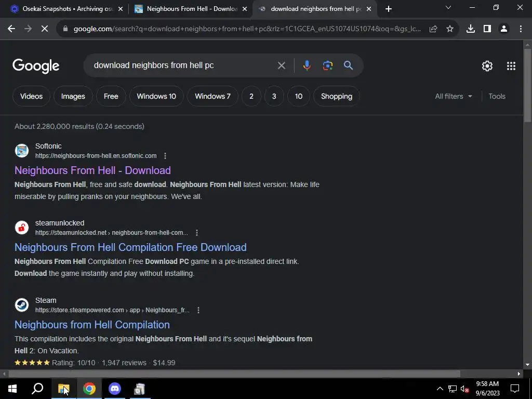This screenshot has width=532, height=399.
Task: Show hidden system tray icons
Action: click(x=440, y=389)
